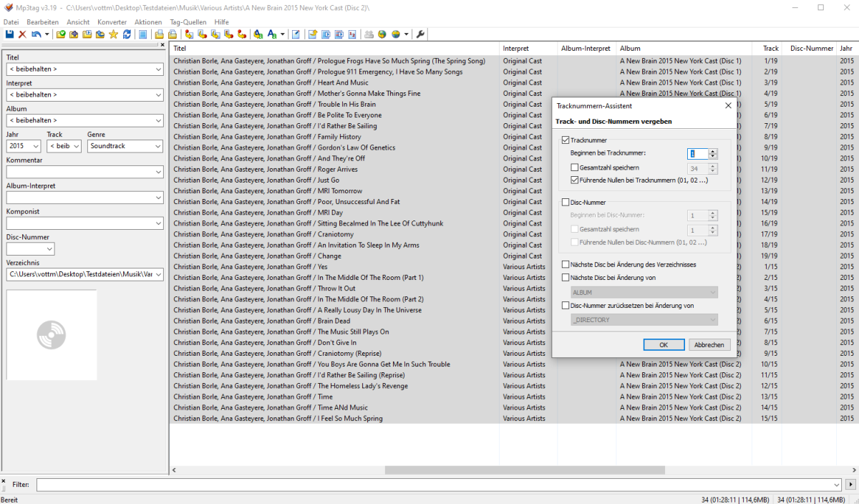The width and height of the screenshot is (859, 504).
Task: Click the red X remove tag icon
Action: pos(22,34)
